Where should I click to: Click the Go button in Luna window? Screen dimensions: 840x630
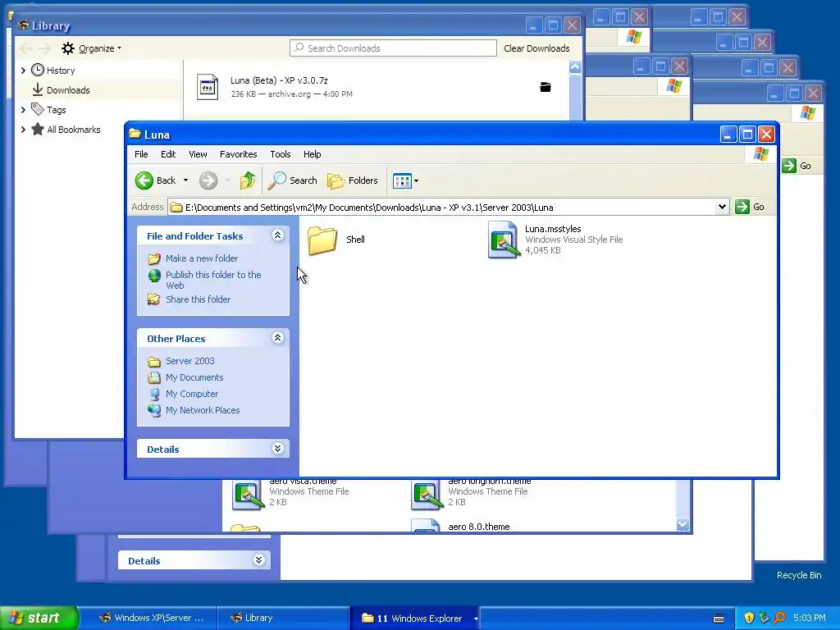[750, 207]
